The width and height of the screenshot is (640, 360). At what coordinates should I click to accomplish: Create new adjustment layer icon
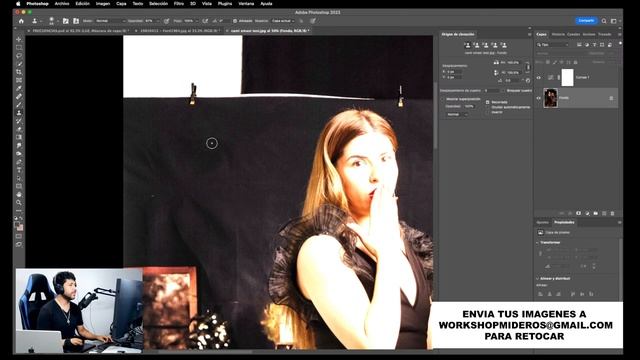click(x=587, y=213)
